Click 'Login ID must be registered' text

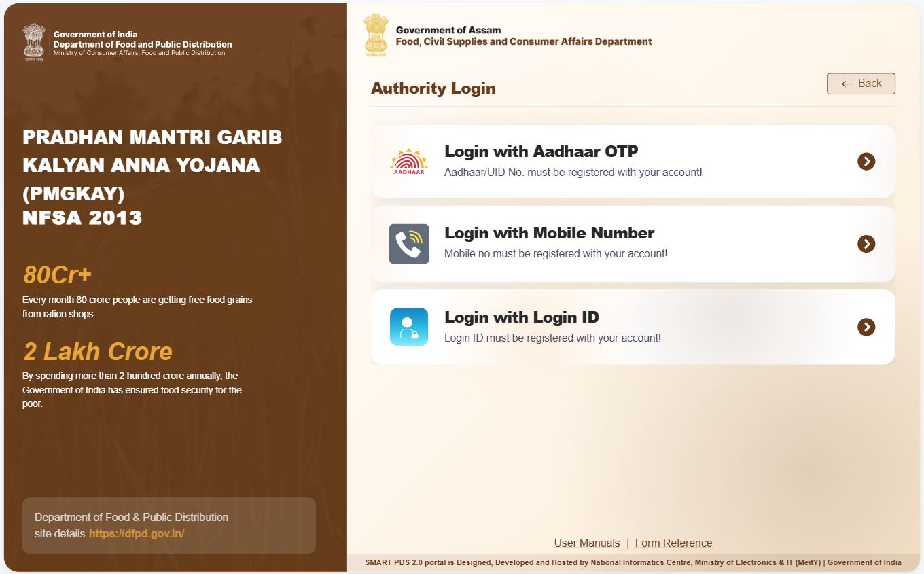[x=552, y=338]
